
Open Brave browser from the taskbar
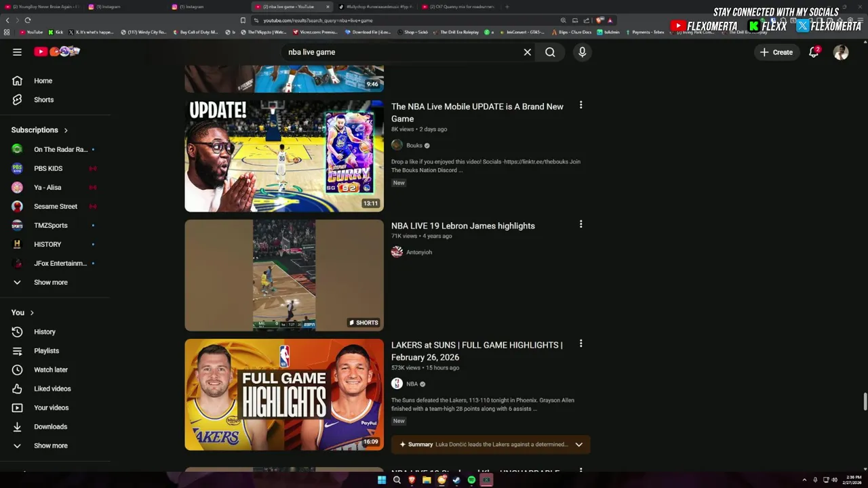click(412, 480)
